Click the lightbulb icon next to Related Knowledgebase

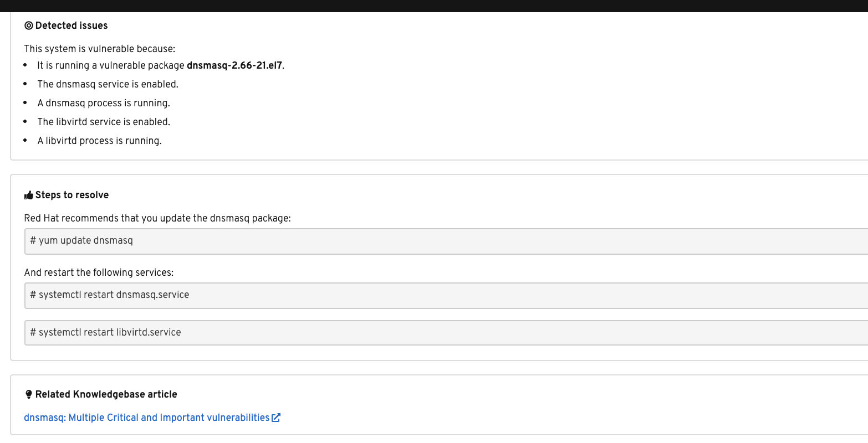click(29, 394)
